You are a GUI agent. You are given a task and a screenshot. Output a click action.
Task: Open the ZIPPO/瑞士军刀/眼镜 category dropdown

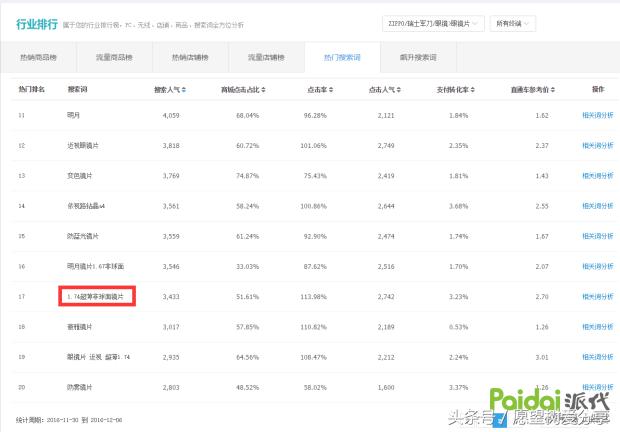pos(436,23)
